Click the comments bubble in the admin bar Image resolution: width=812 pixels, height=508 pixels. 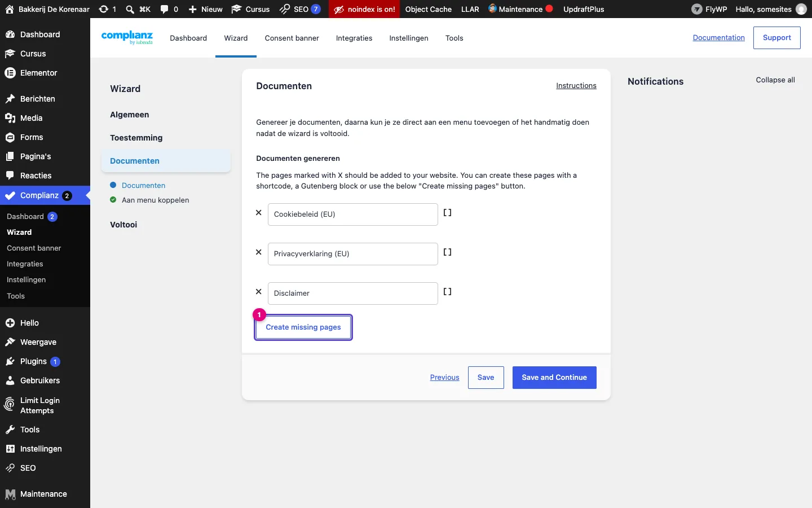click(165, 9)
